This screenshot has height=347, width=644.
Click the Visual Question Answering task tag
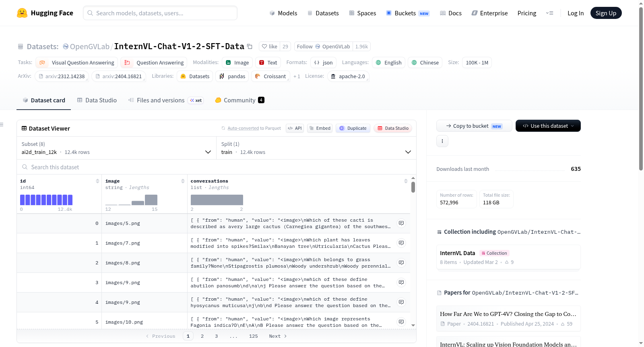pyautogui.click(x=76, y=62)
